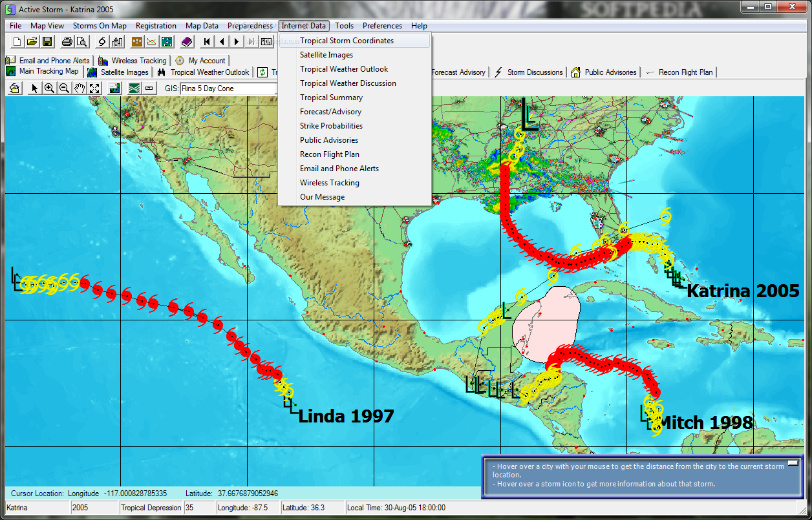Open the purple book icon

tap(187, 42)
